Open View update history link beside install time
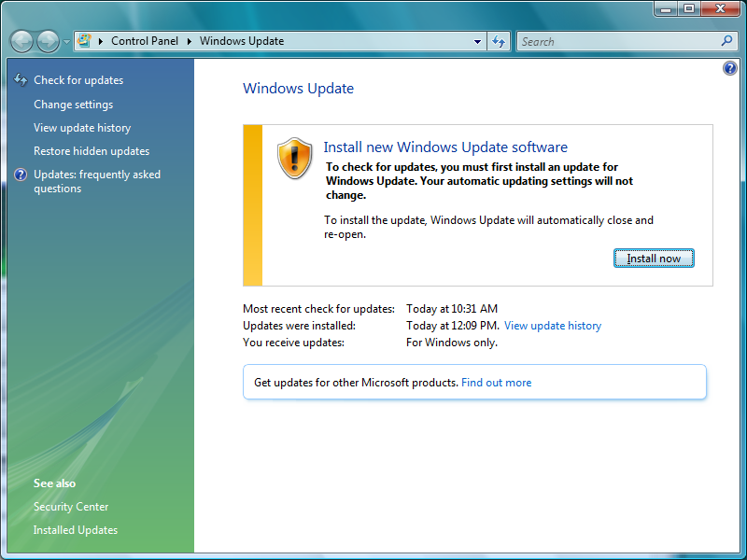The image size is (747, 560). (553, 326)
